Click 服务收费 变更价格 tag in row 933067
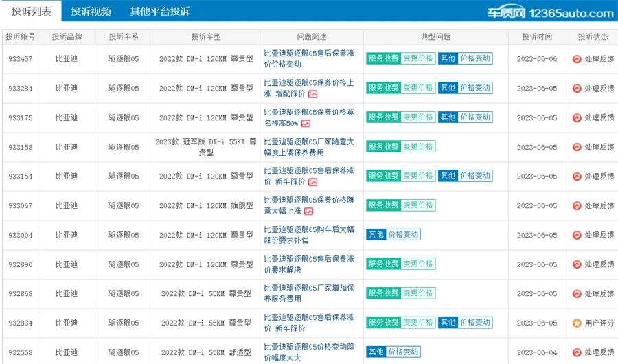618x364 pixels. pos(401,205)
